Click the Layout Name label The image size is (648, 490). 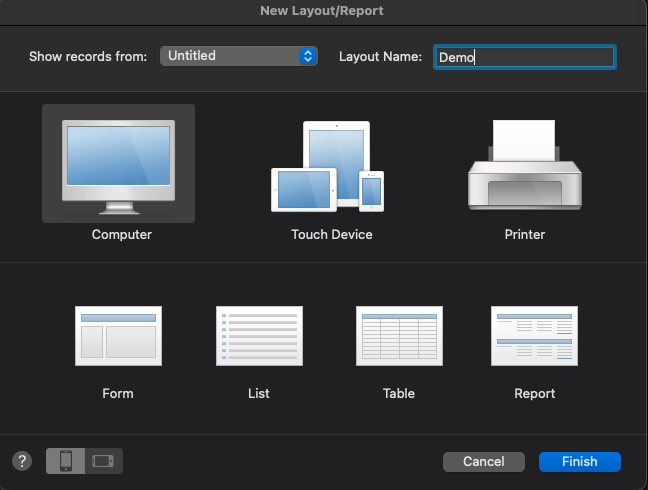(x=380, y=56)
